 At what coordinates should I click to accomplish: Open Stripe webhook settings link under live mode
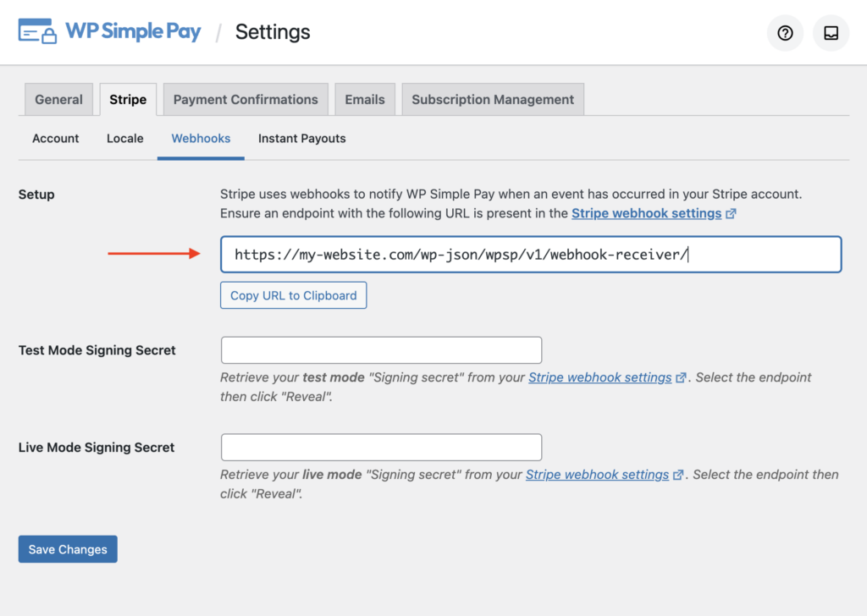point(597,475)
